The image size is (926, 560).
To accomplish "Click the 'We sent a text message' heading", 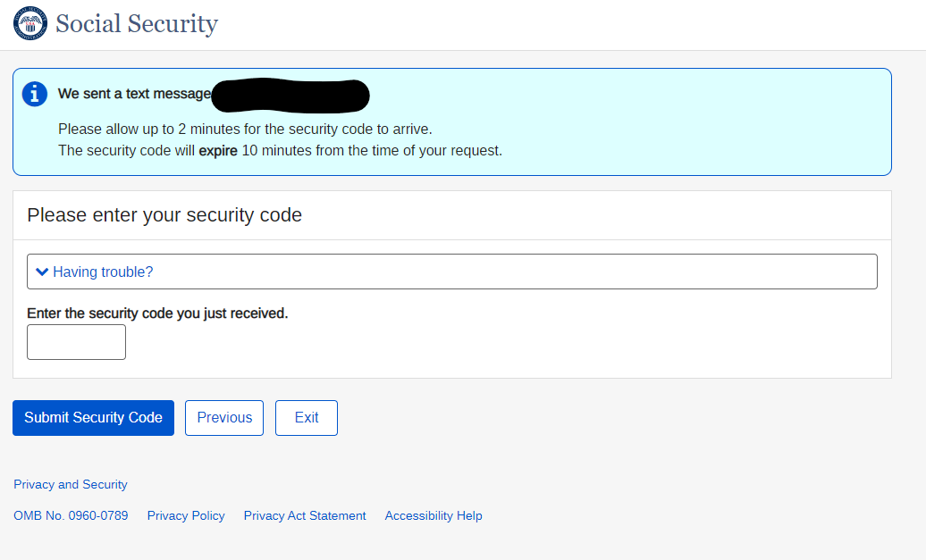I will click(x=134, y=94).
